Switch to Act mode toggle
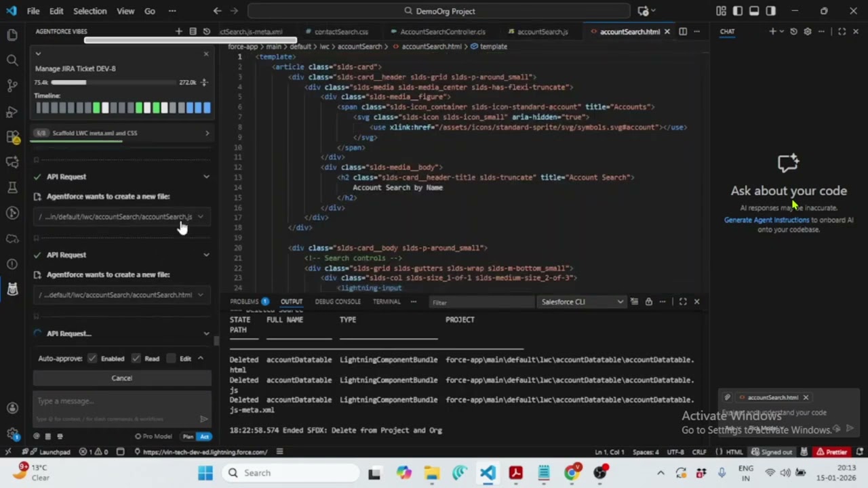 click(204, 436)
